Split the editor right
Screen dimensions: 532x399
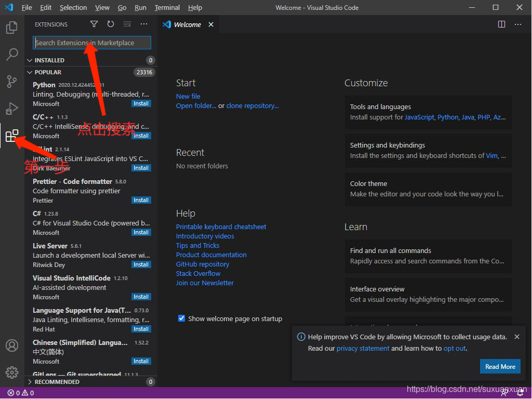tap(501, 24)
